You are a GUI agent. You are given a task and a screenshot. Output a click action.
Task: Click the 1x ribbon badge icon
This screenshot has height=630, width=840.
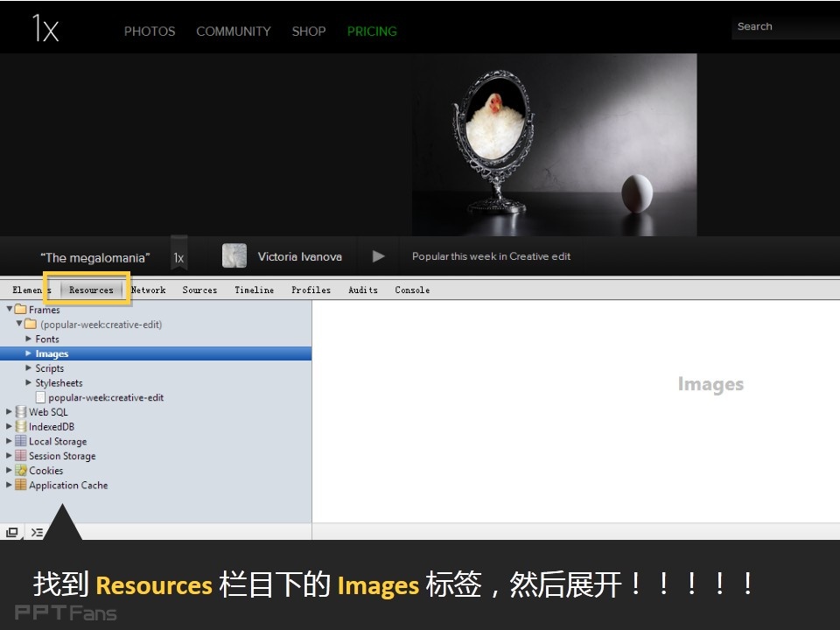pos(178,256)
